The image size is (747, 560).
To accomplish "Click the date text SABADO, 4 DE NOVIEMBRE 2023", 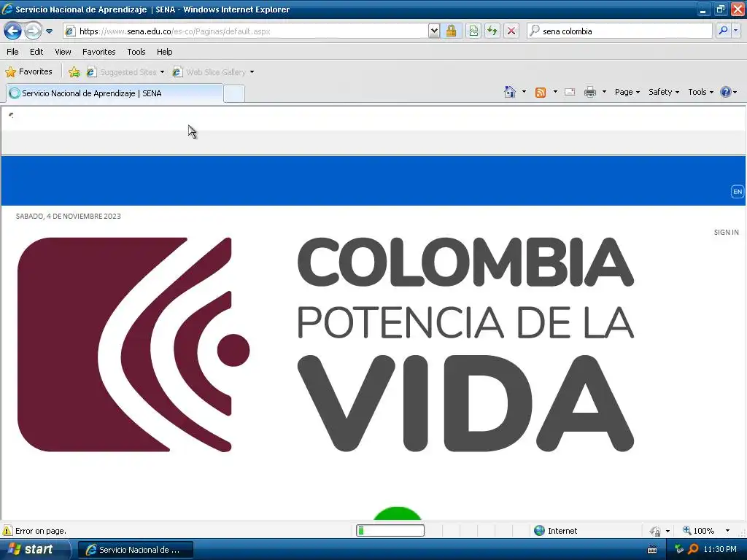I will pyautogui.click(x=68, y=216).
